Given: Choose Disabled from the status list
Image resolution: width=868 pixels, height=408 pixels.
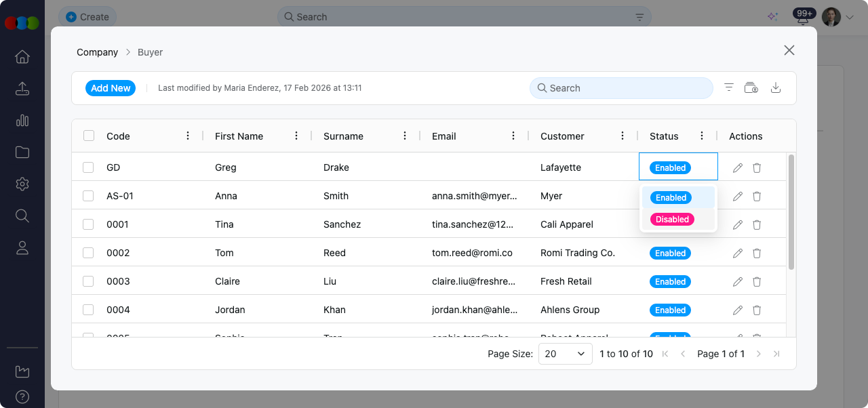Looking at the screenshot, I should coord(672,219).
